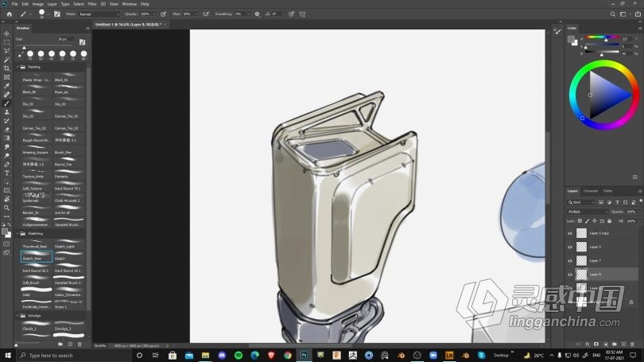Viewport: 644px width, 362px height.
Task: Click the foreground color swatch in the toolbox
Action: pos(5,232)
